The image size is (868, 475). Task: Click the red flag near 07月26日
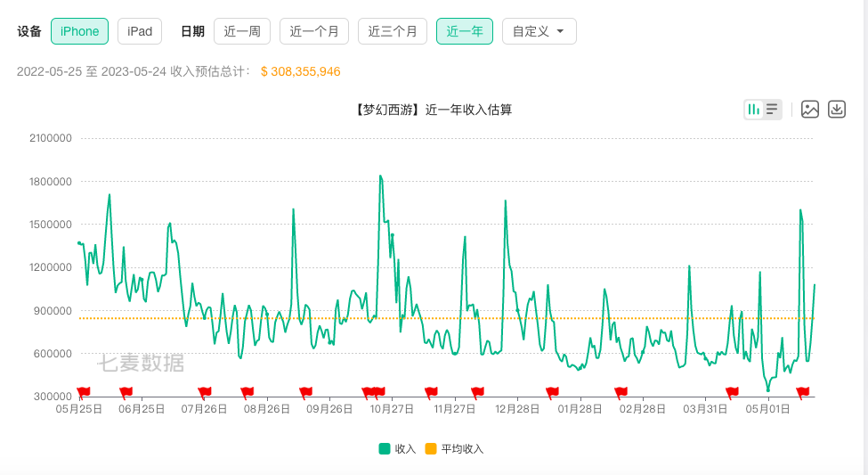(205, 391)
